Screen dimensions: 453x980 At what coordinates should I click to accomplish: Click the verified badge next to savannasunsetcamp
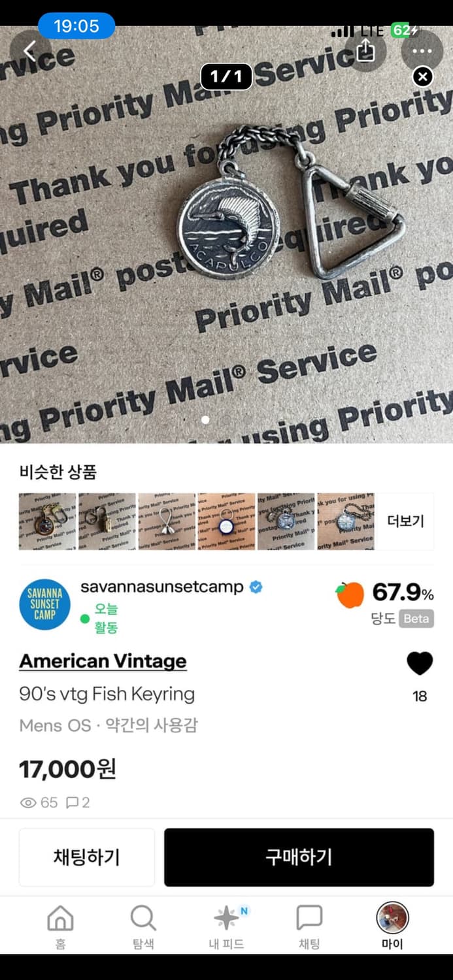[x=256, y=587]
